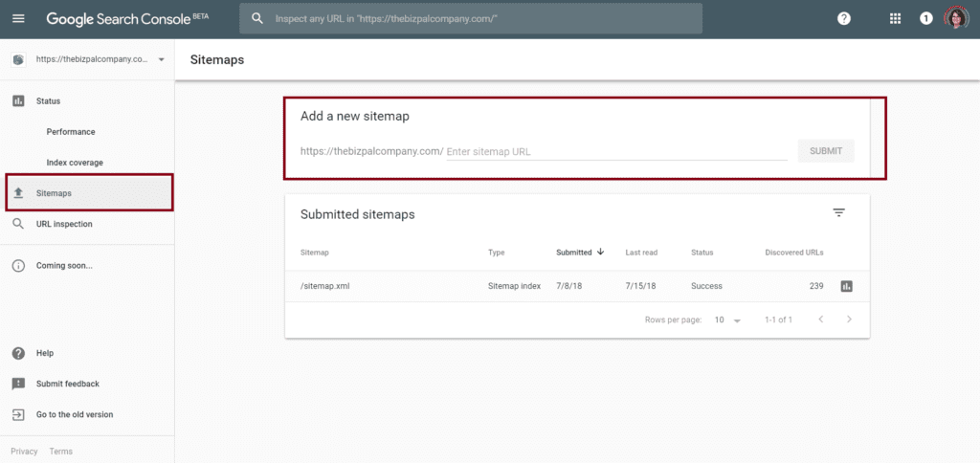Image resolution: width=980 pixels, height=463 pixels.
Task: Open the Help question mark icon in header
Action: (x=844, y=19)
